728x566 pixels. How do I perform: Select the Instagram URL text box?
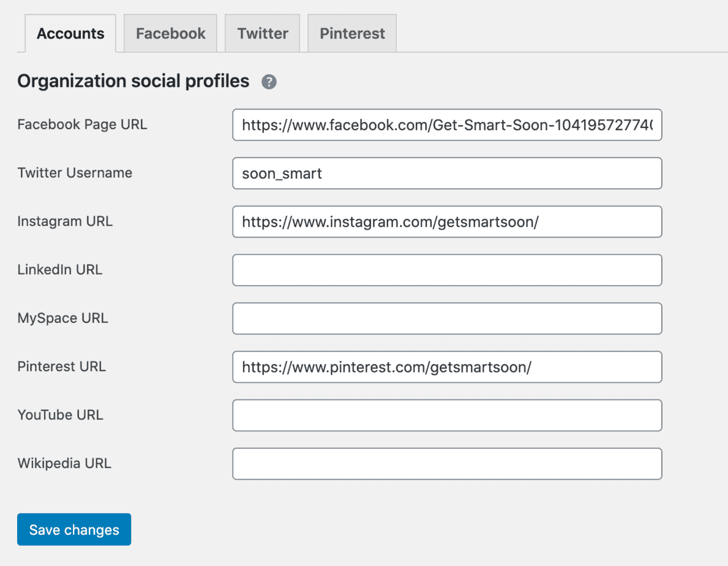click(x=447, y=222)
